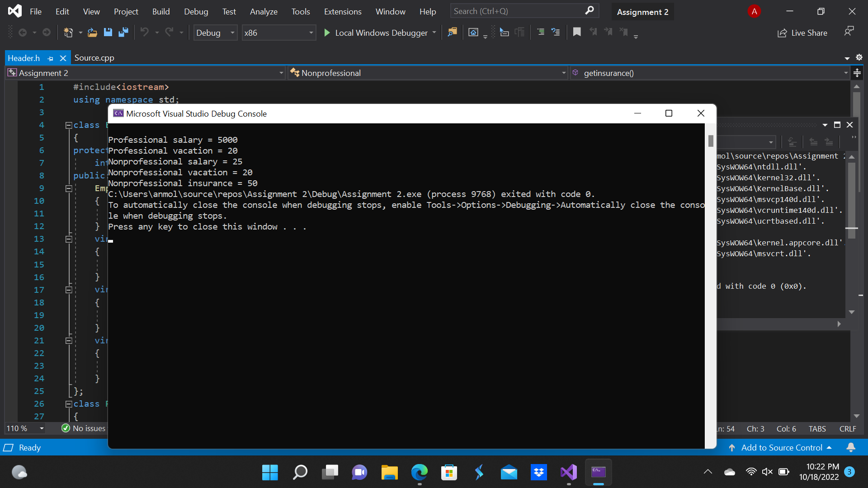Viewport: 868px width, 488px height.
Task: Switch to the Source.cpp tab
Action: (94, 58)
